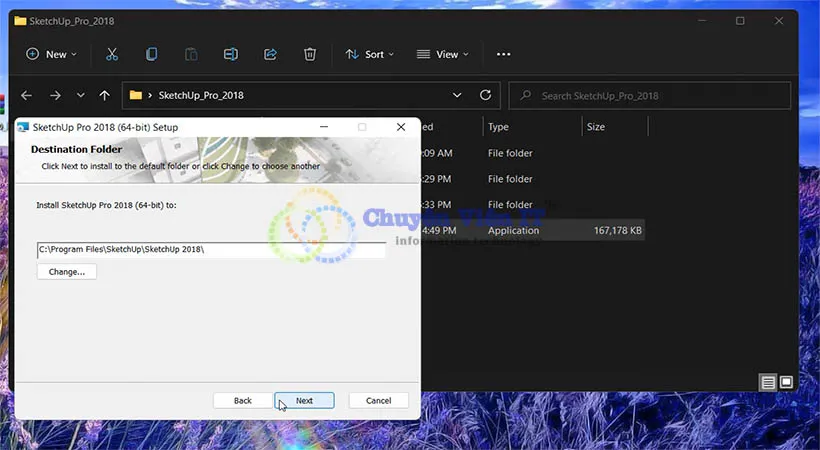The height and width of the screenshot is (450, 820).
Task: Navigate back with the left arrow
Action: (27, 96)
